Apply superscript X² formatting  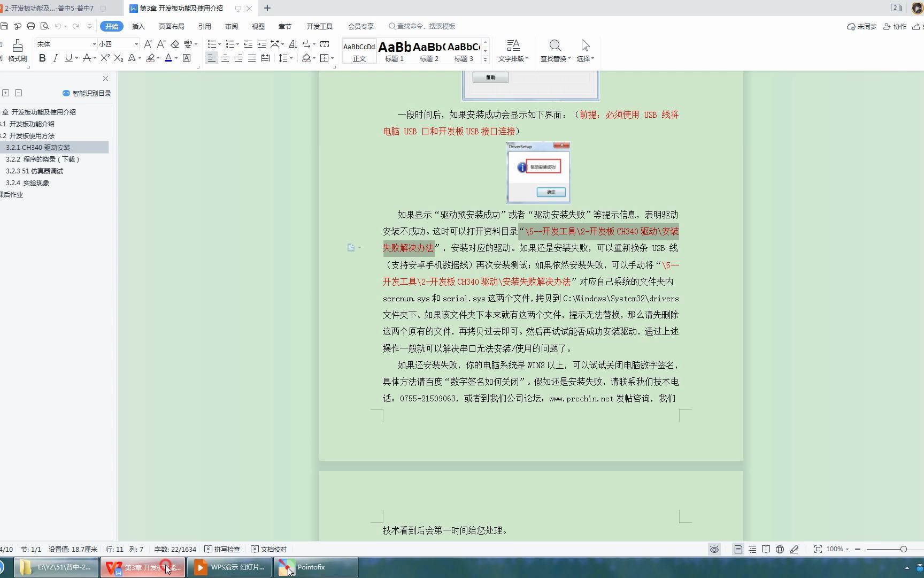click(104, 58)
